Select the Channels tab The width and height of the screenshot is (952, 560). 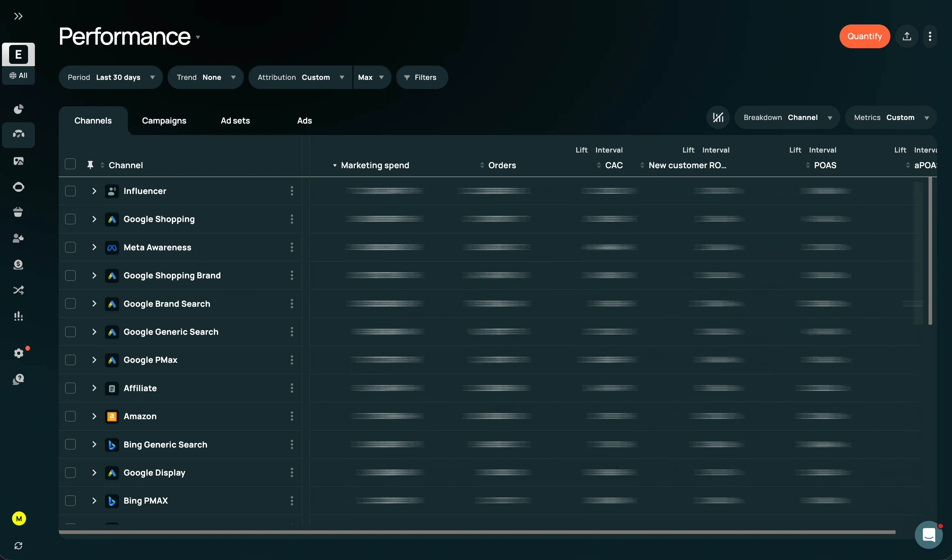(x=93, y=121)
